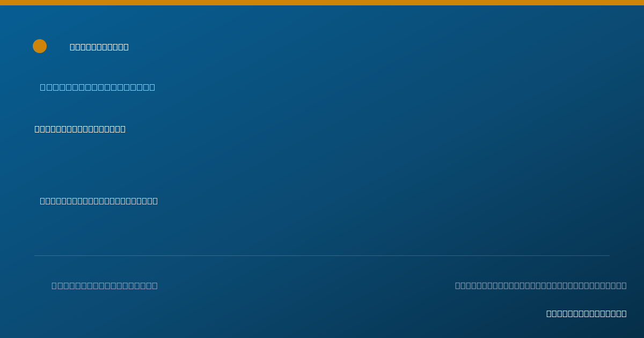The image size is (644, 338).
Task: Select the cyan-colored category line
Action: [x=97, y=87]
